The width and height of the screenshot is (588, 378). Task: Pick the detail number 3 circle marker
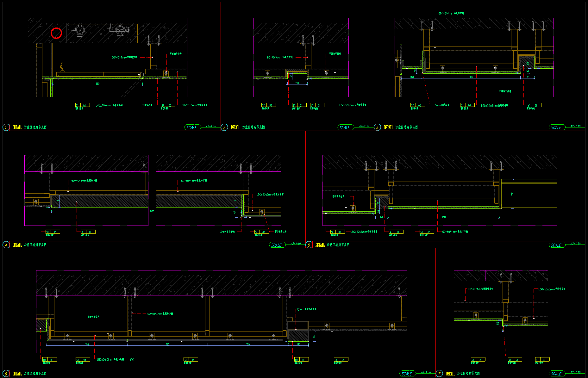coord(377,127)
